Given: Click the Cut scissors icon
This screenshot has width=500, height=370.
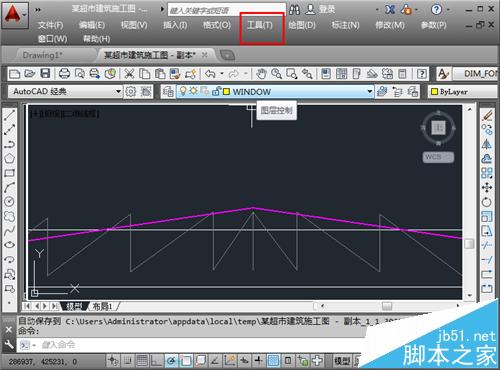Looking at the screenshot, I should point(129,74).
